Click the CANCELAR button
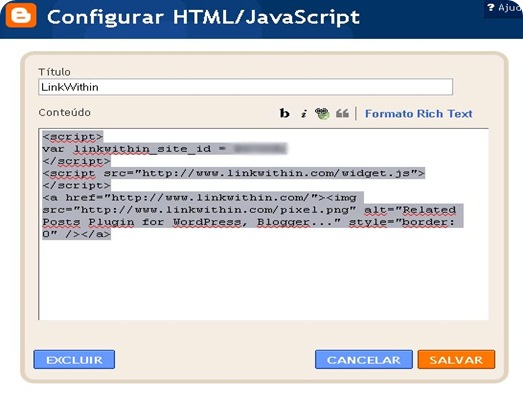Viewport: 523px width, 404px height. (364, 360)
